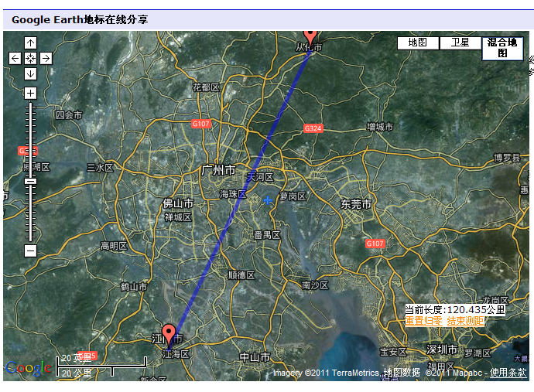
Task: Zoom out with the minus button
Action: (x=31, y=251)
